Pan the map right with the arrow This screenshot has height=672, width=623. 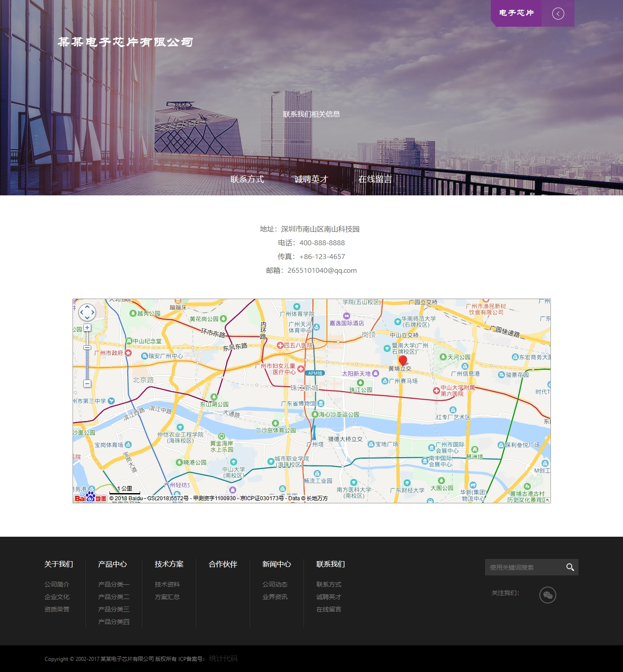click(93, 312)
